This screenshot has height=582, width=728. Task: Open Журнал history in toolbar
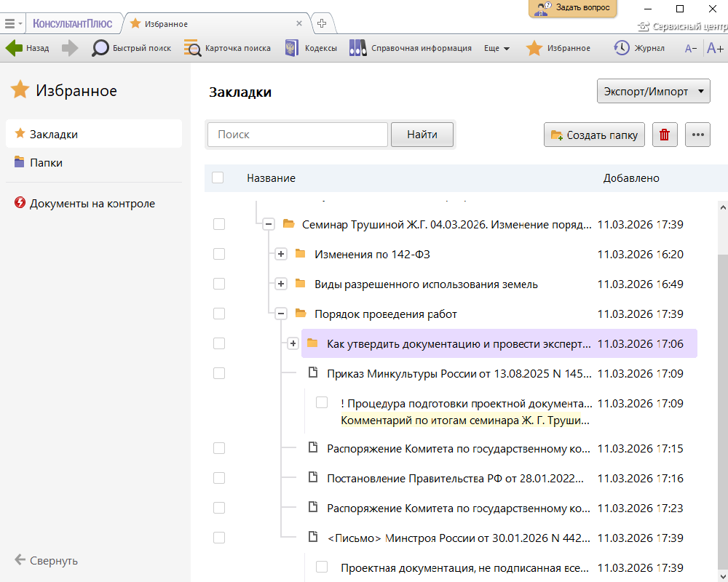639,48
